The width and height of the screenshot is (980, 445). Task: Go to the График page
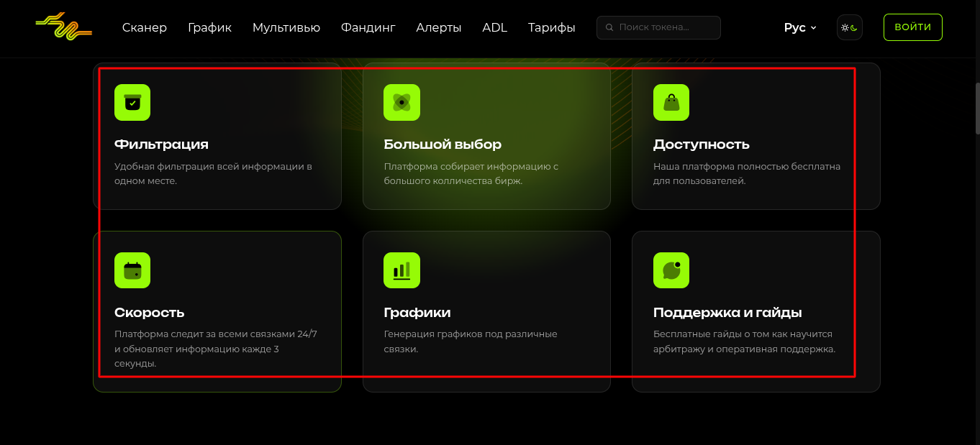coord(209,27)
